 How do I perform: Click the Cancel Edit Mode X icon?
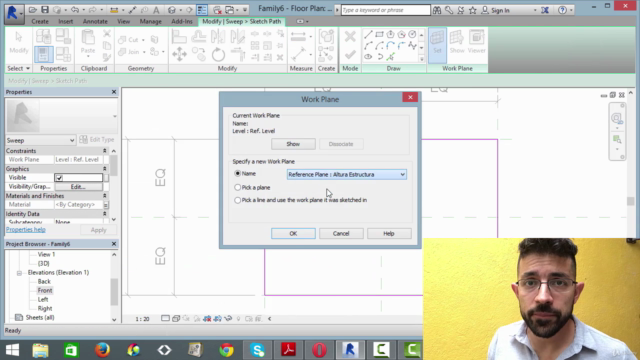[x=350, y=37]
